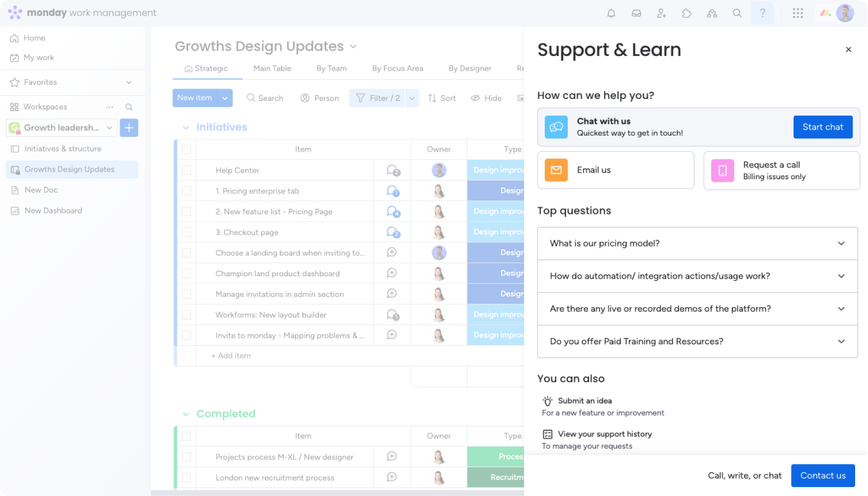Close the Support & Learn panel
The height and width of the screenshot is (496, 868).
point(848,49)
